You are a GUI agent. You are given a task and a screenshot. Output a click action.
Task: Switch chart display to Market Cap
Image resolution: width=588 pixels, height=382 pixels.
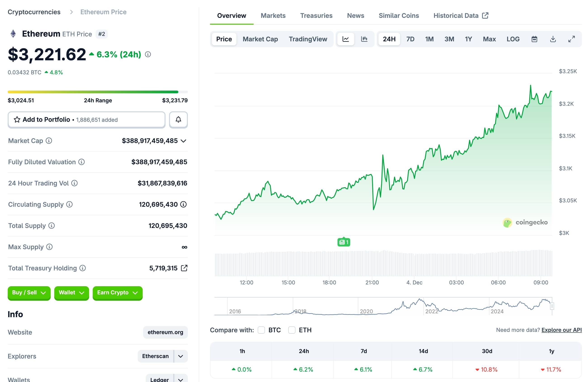tap(260, 39)
